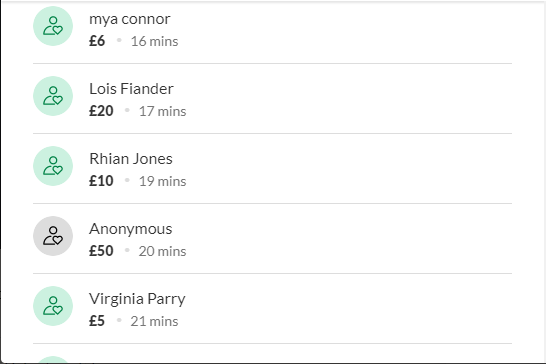Image resolution: width=546 pixels, height=364 pixels.
Task: Click the £50 anonymous donation amount
Action: point(101,251)
